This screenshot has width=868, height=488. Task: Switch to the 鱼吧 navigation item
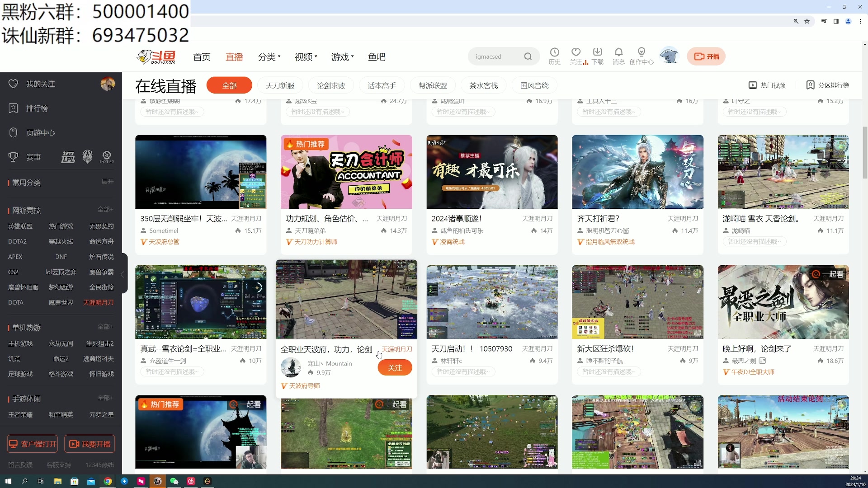[377, 56]
